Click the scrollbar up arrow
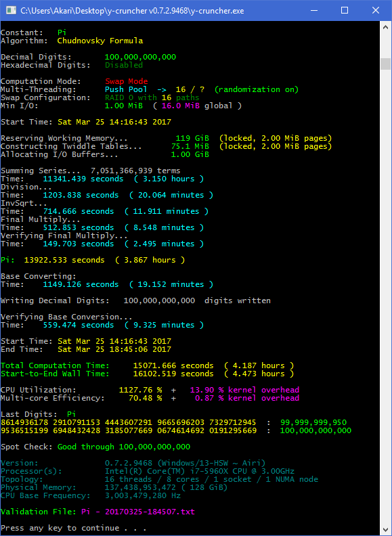Screen dimensions: 392x536 pos(386,26)
